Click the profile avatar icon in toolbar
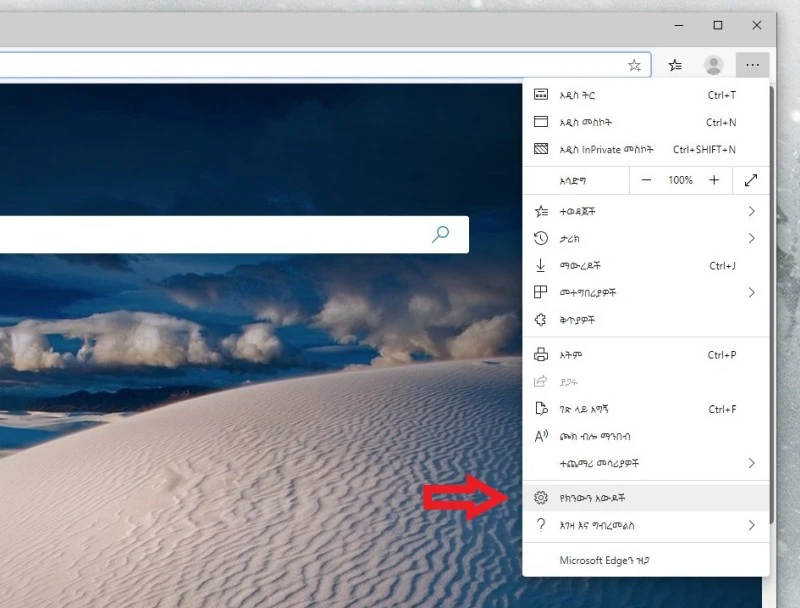 (x=713, y=64)
